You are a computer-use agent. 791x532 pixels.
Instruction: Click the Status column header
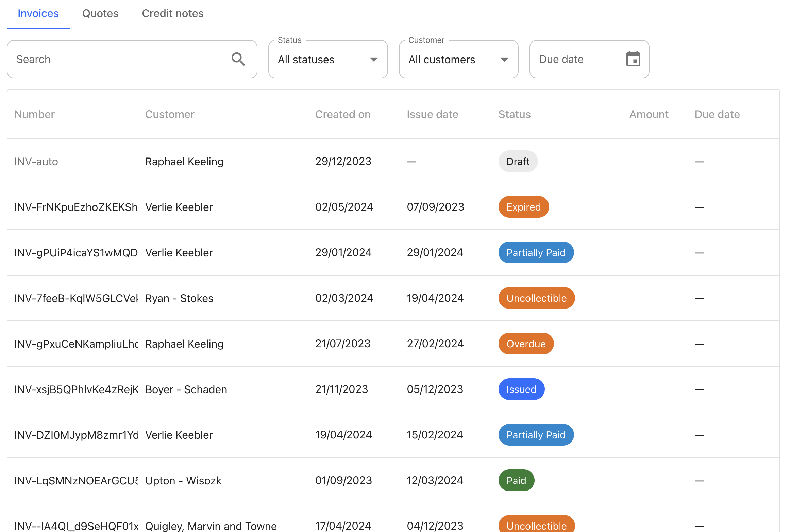pyautogui.click(x=515, y=114)
